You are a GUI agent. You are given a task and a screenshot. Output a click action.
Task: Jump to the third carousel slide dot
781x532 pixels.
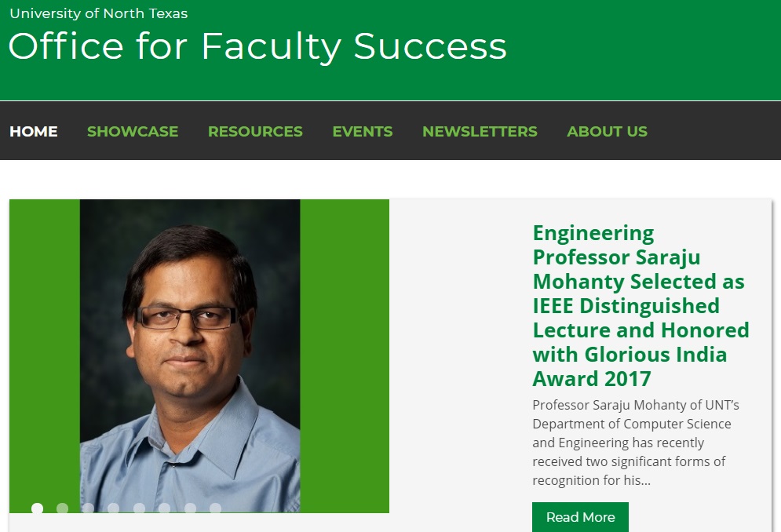click(x=88, y=508)
